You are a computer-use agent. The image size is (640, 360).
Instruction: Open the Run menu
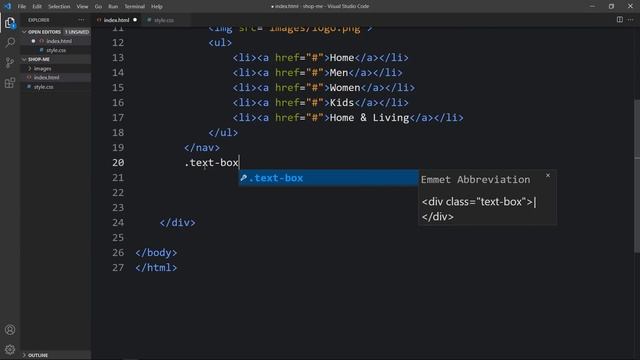click(113, 6)
